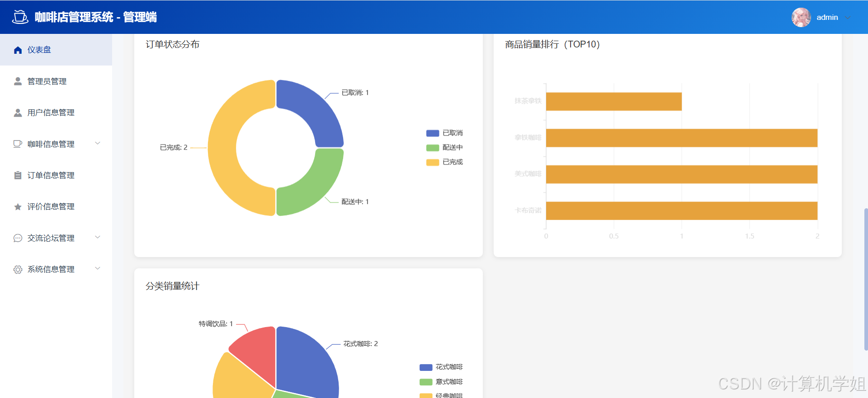Click the 拿铁咖啡 sales bar

coord(682,138)
